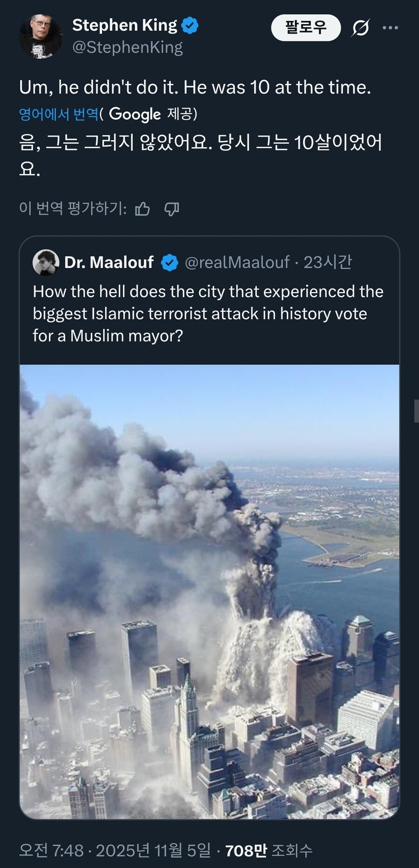Open the @StephenKing handle
The height and width of the screenshot is (868, 419).
pyautogui.click(x=128, y=48)
